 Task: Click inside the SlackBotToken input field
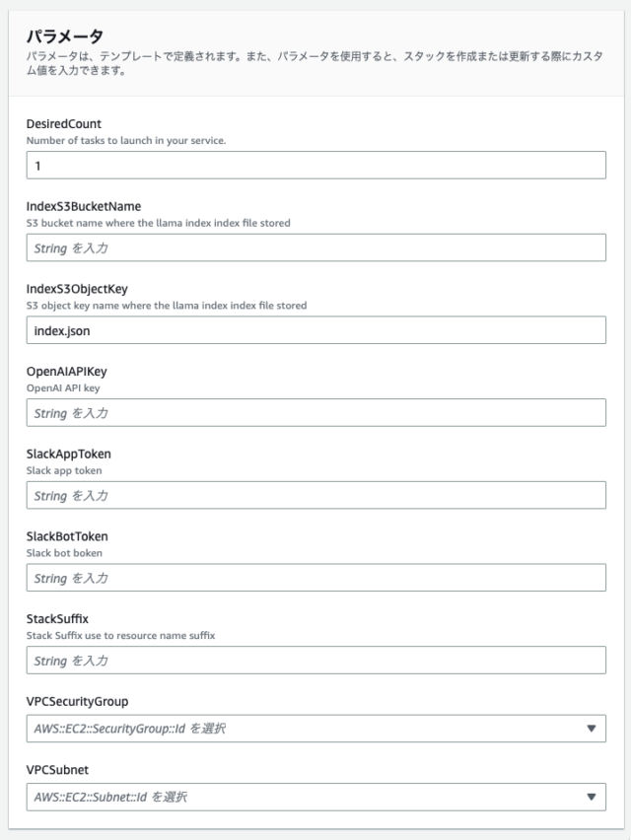pyautogui.click(x=316, y=578)
